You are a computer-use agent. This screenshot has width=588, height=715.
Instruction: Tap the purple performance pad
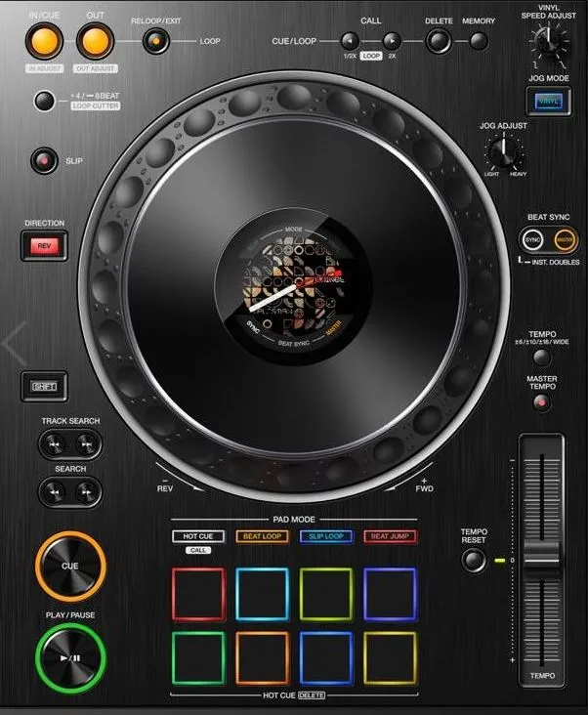pos(390,595)
